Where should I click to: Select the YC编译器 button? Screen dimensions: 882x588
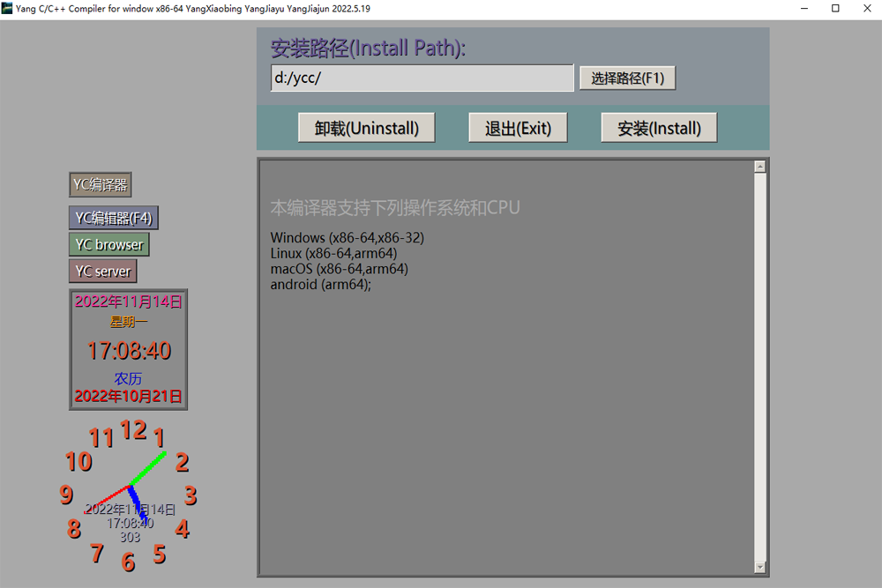pyautogui.click(x=101, y=184)
